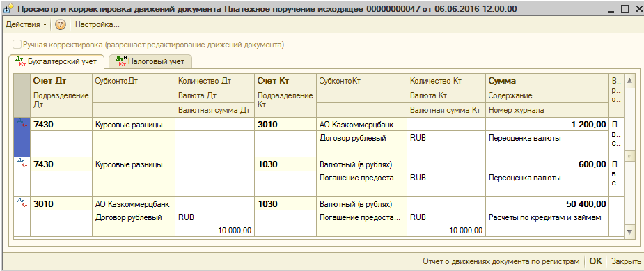
Task: Click the Подразделение Дт header cell
Action: click(61, 102)
